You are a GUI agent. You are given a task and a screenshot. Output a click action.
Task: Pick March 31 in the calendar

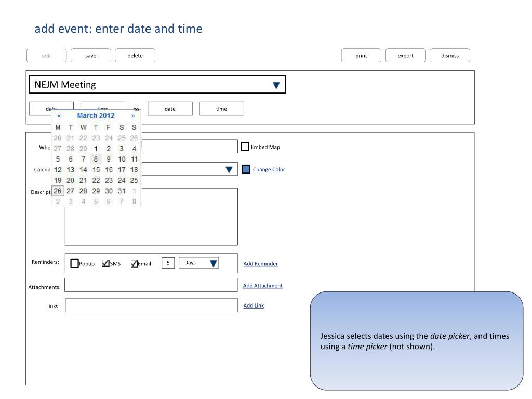pos(122,191)
